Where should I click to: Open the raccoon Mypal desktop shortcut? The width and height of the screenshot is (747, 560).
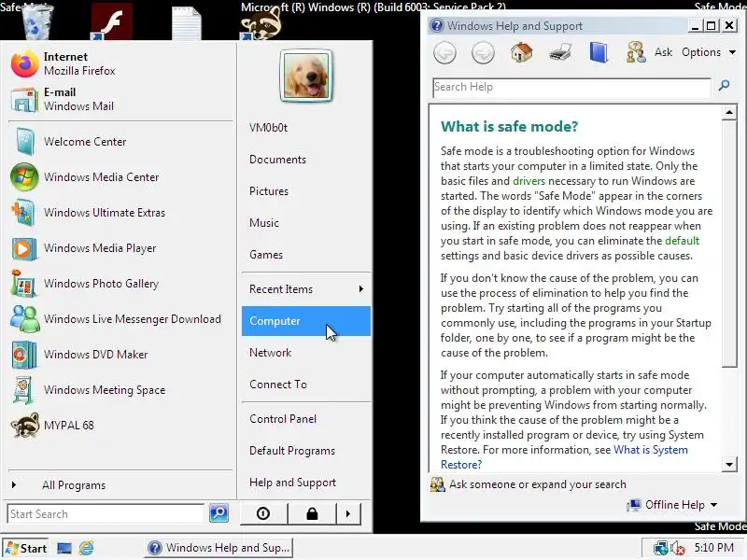tap(261, 22)
